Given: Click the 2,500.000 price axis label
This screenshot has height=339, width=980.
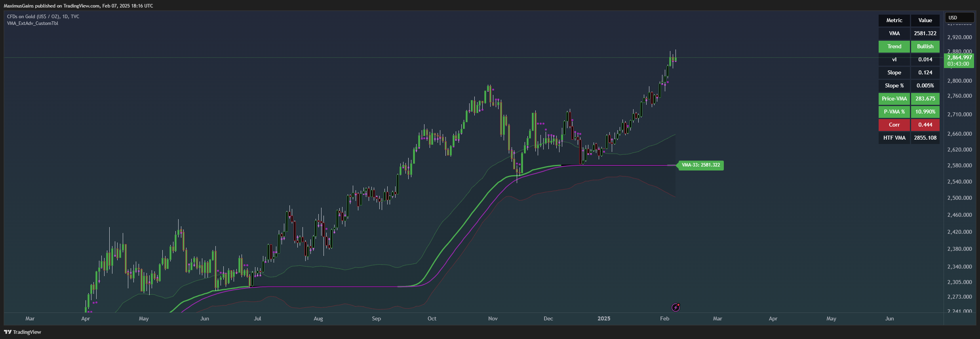Looking at the screenshot, I should click(959, 198).
